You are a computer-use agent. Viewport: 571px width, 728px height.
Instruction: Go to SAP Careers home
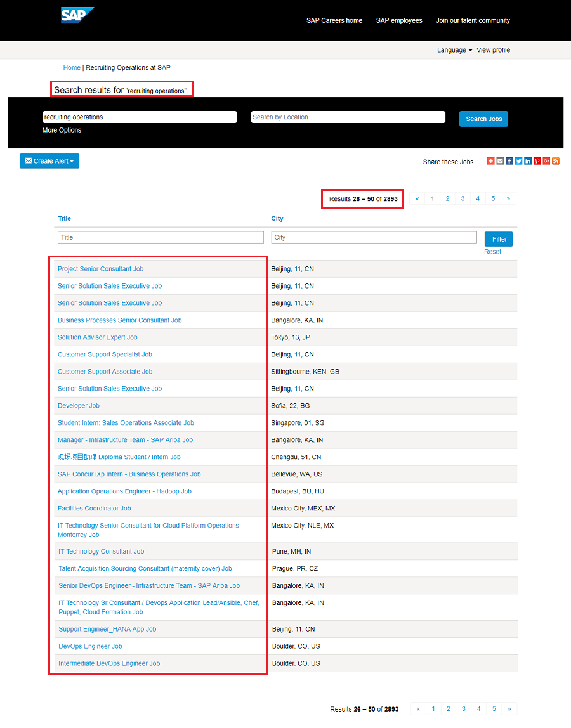[334, 20]
